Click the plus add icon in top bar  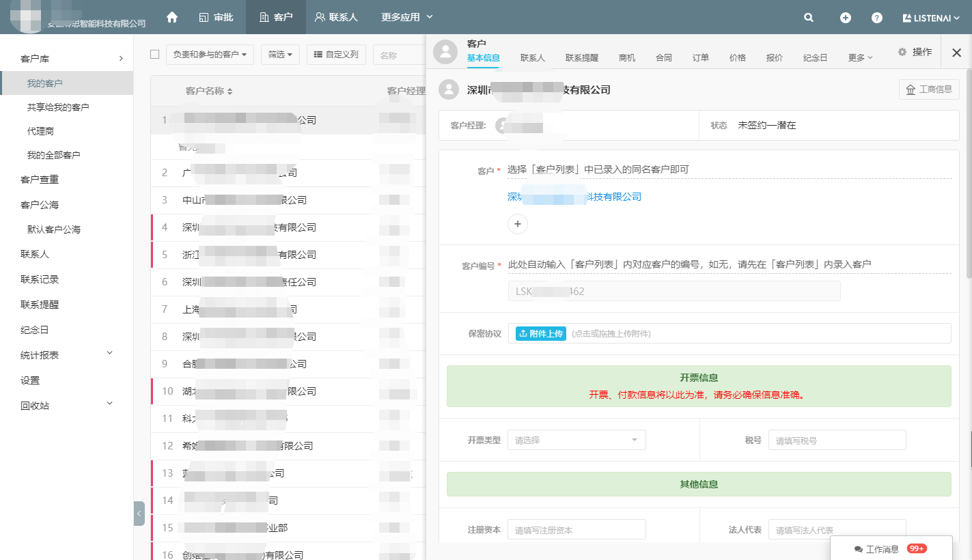(846, 18)
